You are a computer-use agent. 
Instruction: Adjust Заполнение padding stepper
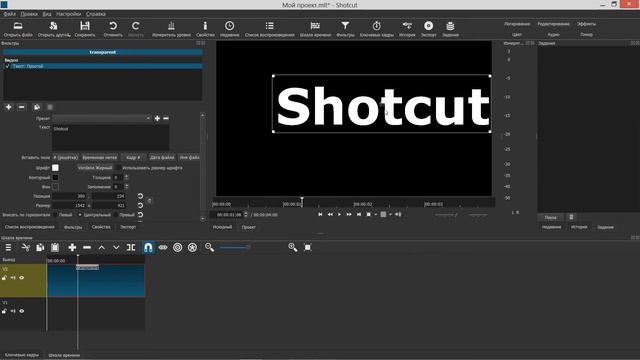(127, 187)
